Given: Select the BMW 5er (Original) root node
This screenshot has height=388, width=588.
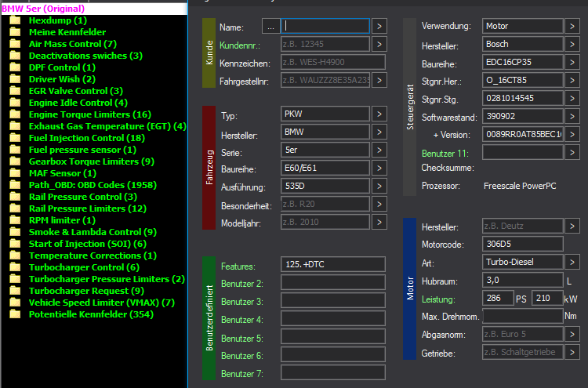Looking at the screenshot, I should 43,9.
